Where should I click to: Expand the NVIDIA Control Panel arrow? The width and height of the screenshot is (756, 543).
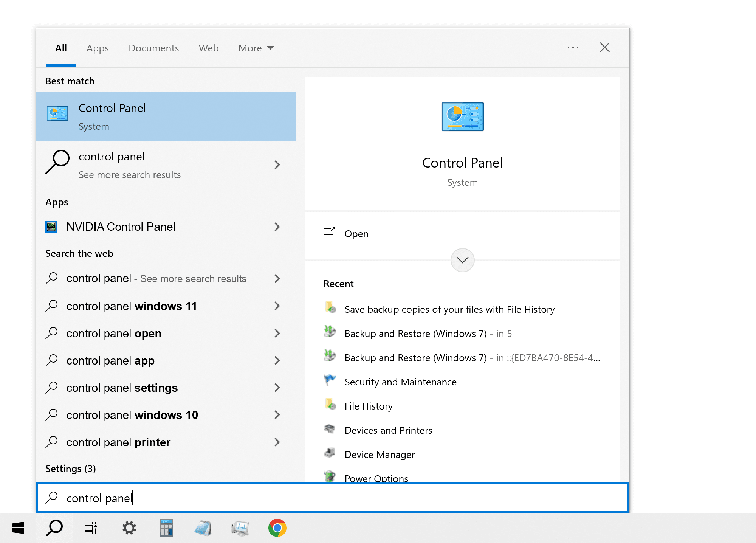(x=277, y=227)
